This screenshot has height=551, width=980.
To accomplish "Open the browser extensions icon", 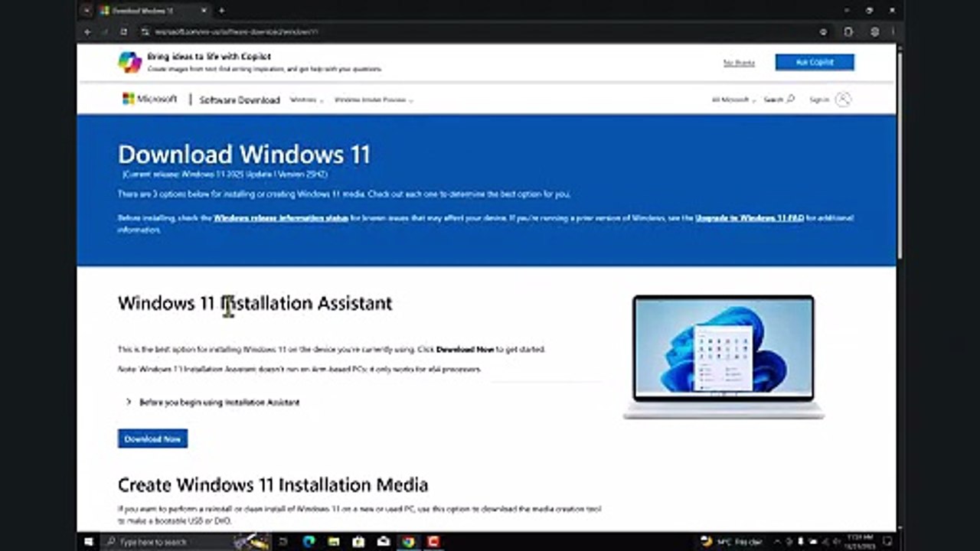I will coord(848,32).
